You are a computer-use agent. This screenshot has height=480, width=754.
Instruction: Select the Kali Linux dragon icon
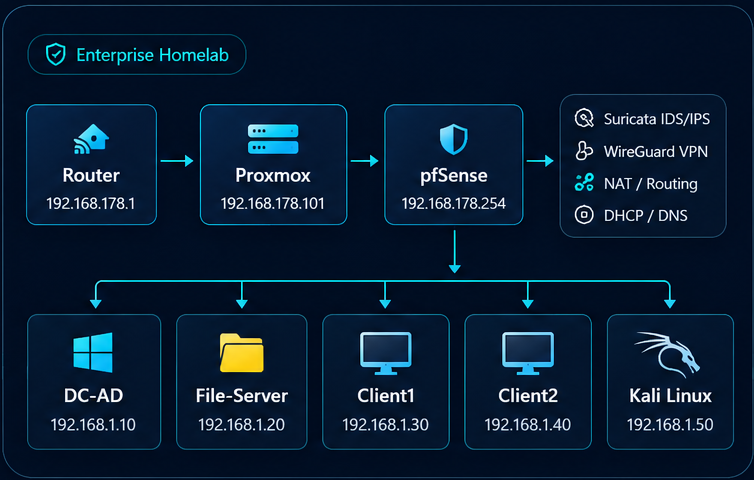pos(668,353)
